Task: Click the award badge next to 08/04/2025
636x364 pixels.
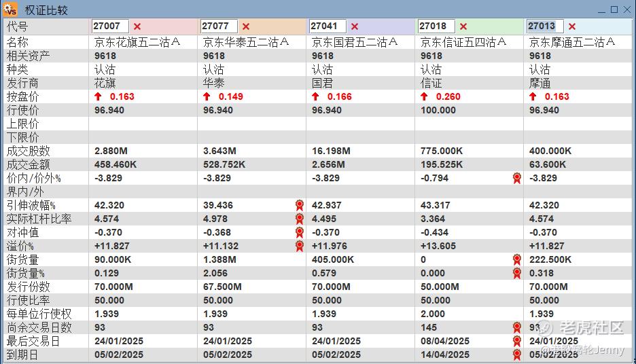Action: pos(516,341)
